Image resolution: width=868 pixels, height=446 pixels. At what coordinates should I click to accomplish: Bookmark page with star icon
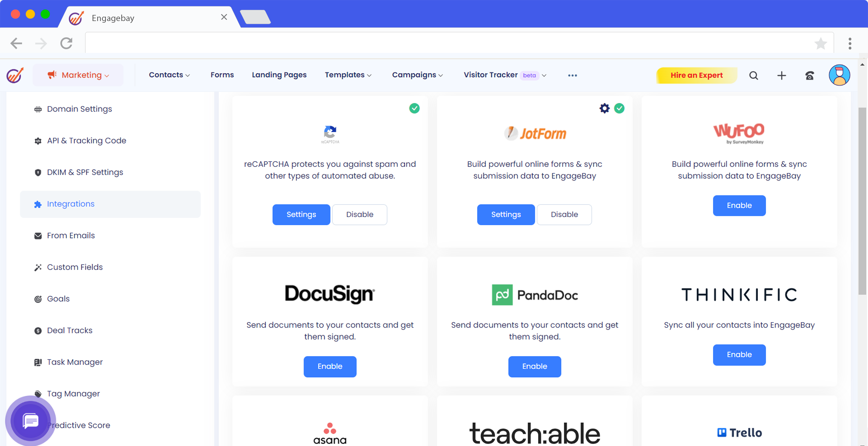[x=821, y=43]
